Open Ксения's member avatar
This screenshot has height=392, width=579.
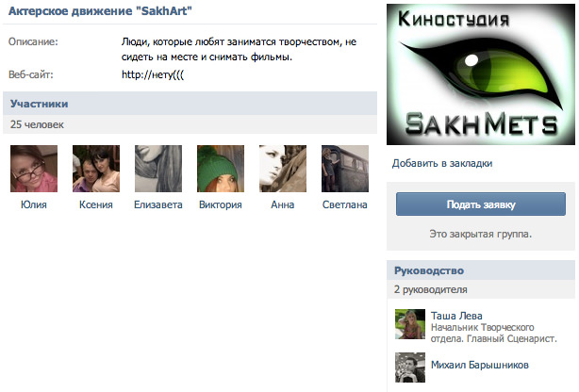point(96,169)
